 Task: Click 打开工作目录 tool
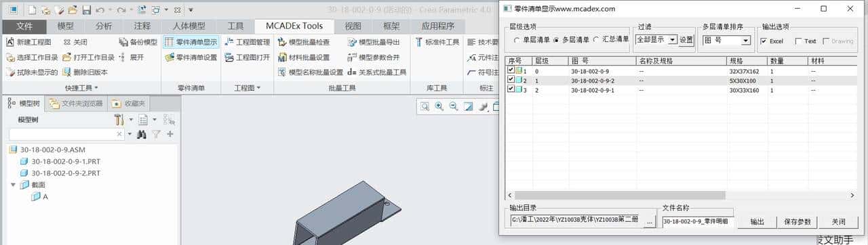pyautogui.click(x=89, y=57)
